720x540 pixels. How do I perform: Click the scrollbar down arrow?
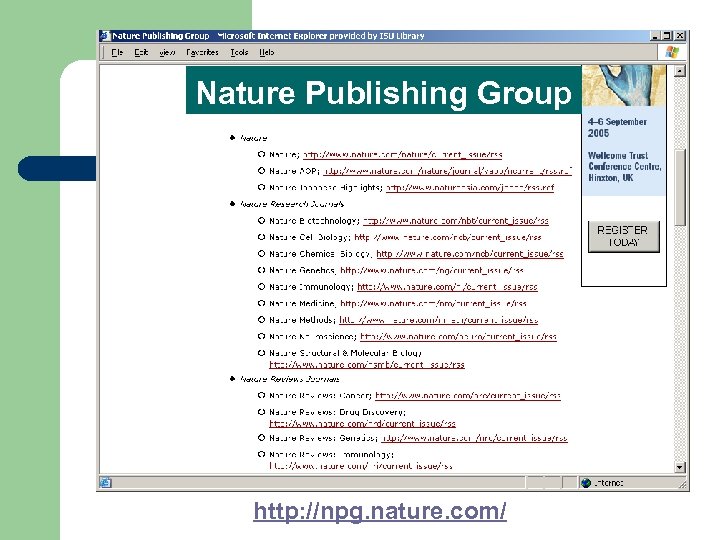click(680, 467)
